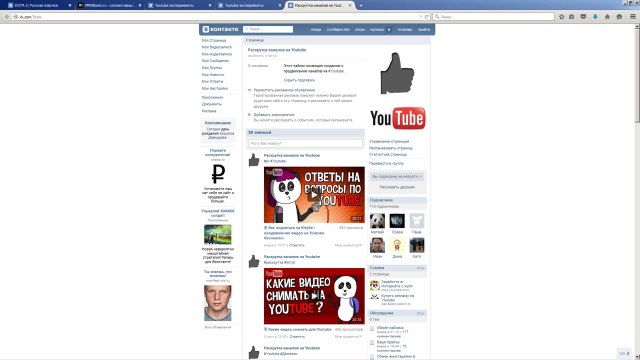Open Firefox bookmarks list icon
Image resolution: width=640 pixels, height=360 pixels.
pos(571,17)
